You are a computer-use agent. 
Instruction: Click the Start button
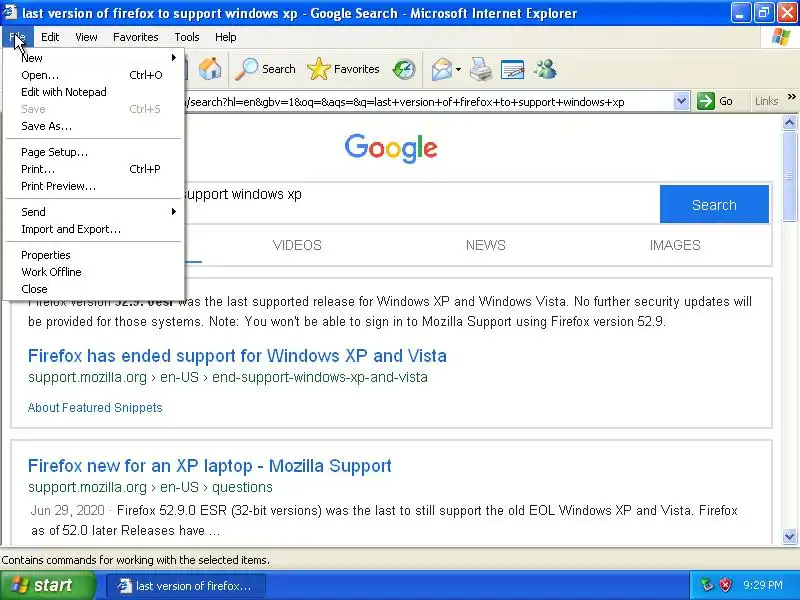(x=48, y=585)
